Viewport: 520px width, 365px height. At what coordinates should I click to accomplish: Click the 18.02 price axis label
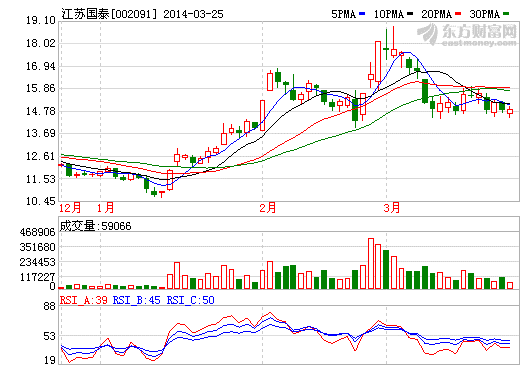click(x=41, y=43)
